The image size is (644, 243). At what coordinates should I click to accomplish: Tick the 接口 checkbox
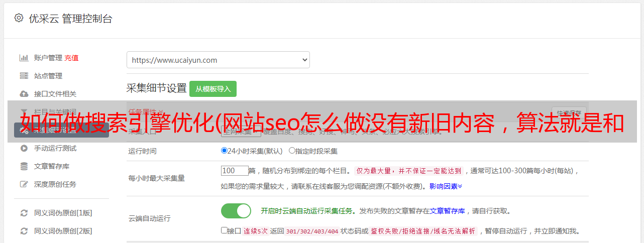(224, 230)
